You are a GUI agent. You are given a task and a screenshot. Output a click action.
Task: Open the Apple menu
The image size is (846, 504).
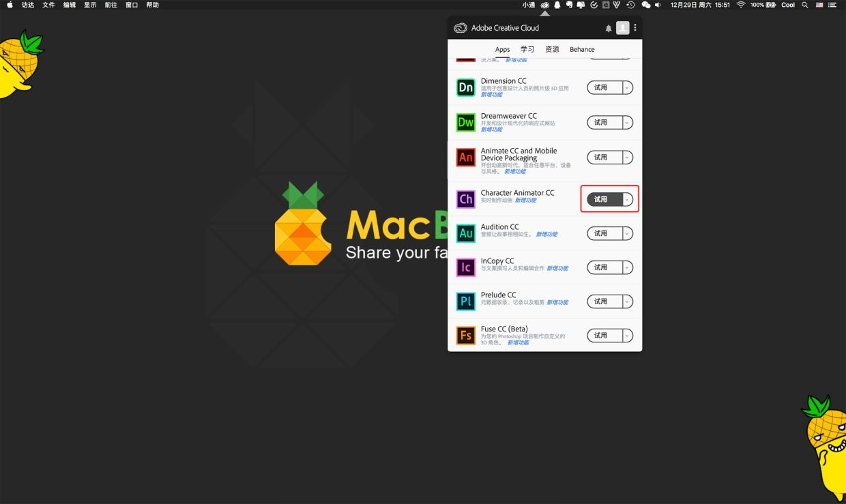click(x=10, y=5)
